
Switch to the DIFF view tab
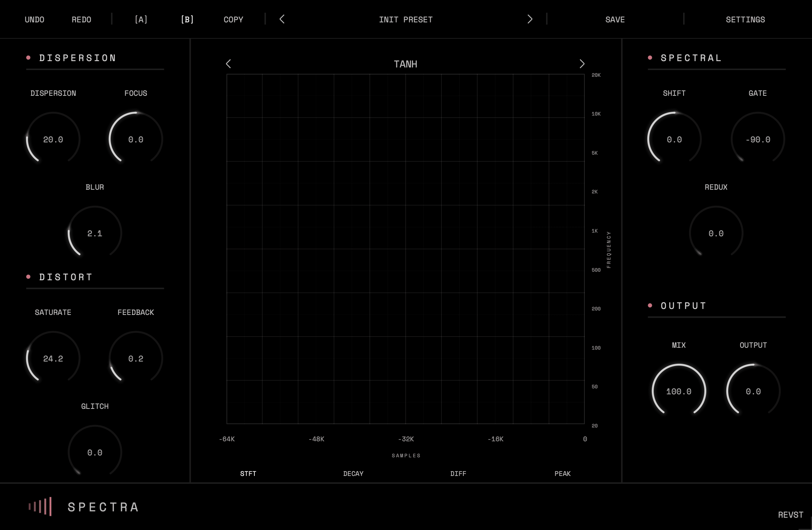click(x=458, y=473)
